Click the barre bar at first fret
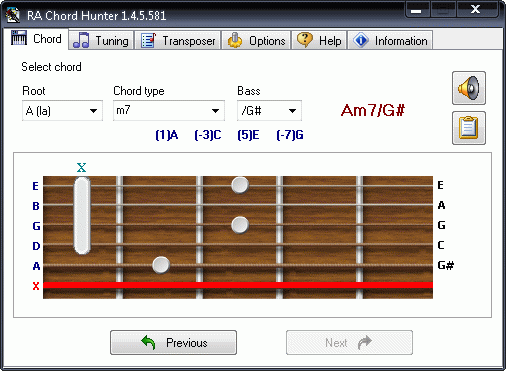The image size is (506, 371). 82,215
